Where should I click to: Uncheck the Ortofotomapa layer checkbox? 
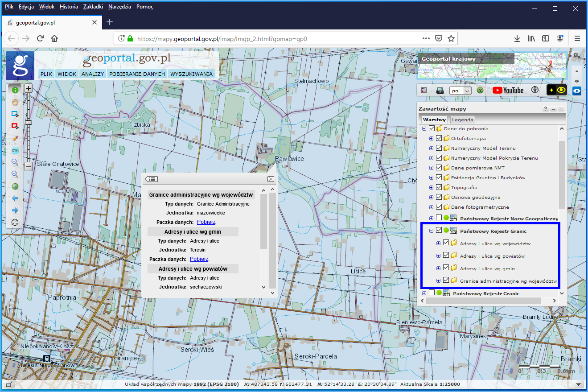point(439,138)
